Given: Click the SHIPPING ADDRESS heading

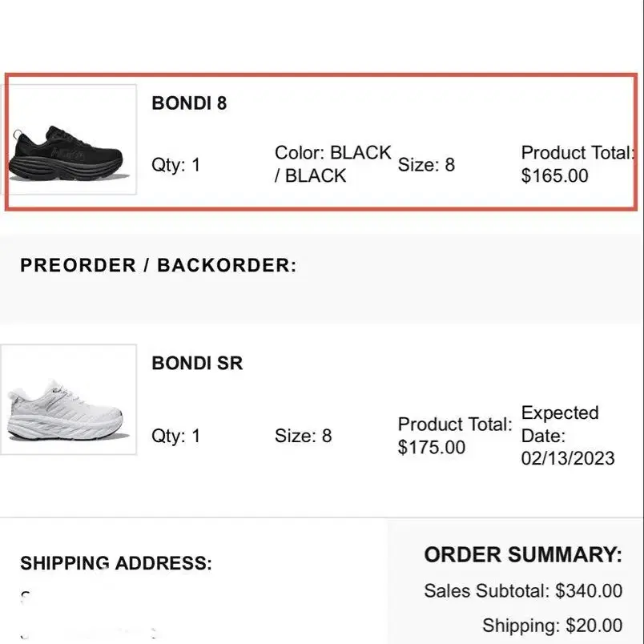Looking at the screenshot, I should pyautogui.click(x=116, y=563).
